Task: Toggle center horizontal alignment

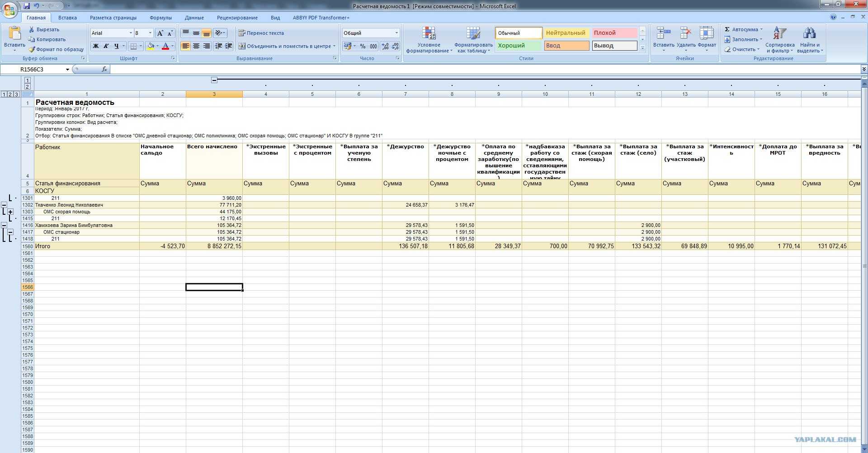Action: point(196,46)
